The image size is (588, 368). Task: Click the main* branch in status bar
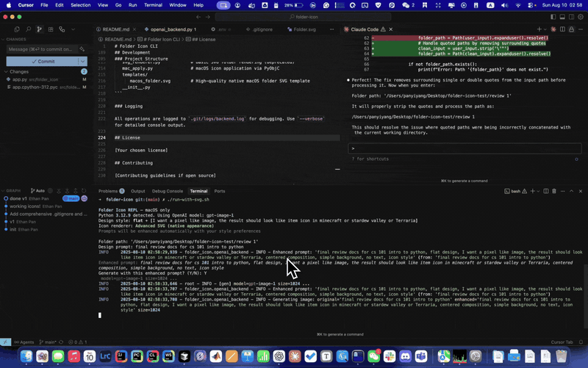pyautogui.click(x=48, y=342)
